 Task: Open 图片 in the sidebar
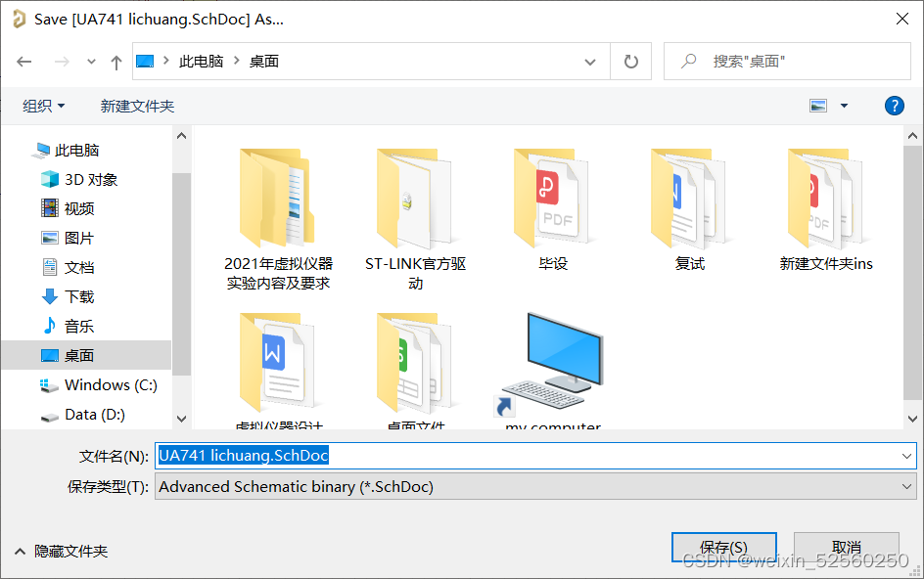click(68, 238)
